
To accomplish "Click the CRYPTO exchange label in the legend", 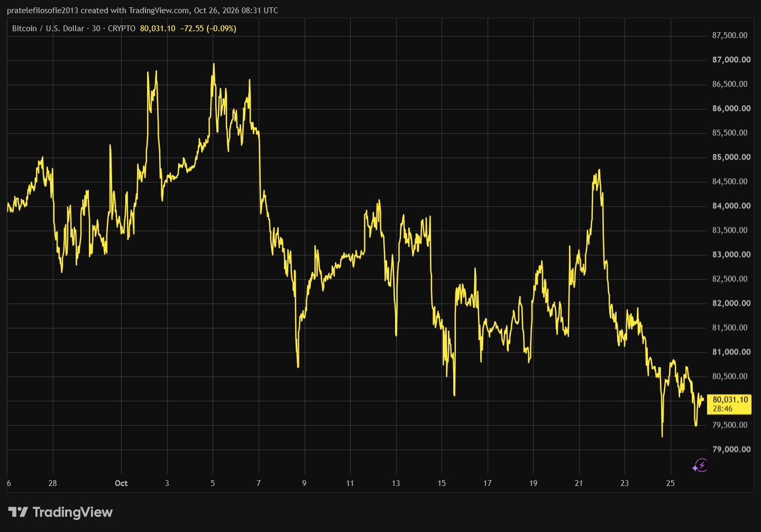I will tap(122, 29).
